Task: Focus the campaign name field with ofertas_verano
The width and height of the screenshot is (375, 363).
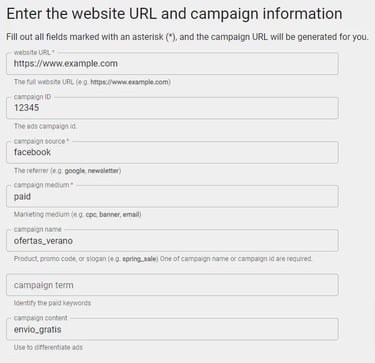Action: click(x=172, y=240)
